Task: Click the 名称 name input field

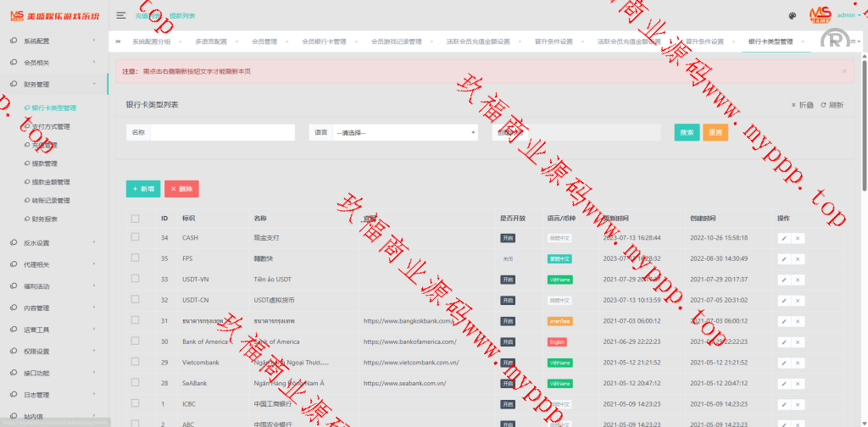Action: tap(222, 133)
